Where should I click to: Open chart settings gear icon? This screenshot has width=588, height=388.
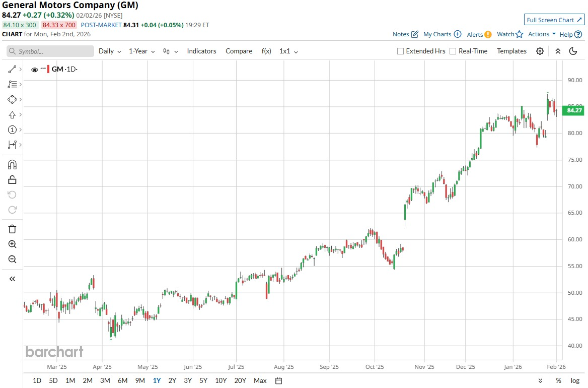tap(540, 51)
